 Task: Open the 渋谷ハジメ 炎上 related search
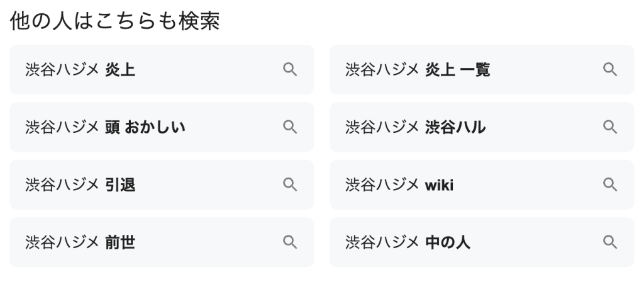[80, 69]
